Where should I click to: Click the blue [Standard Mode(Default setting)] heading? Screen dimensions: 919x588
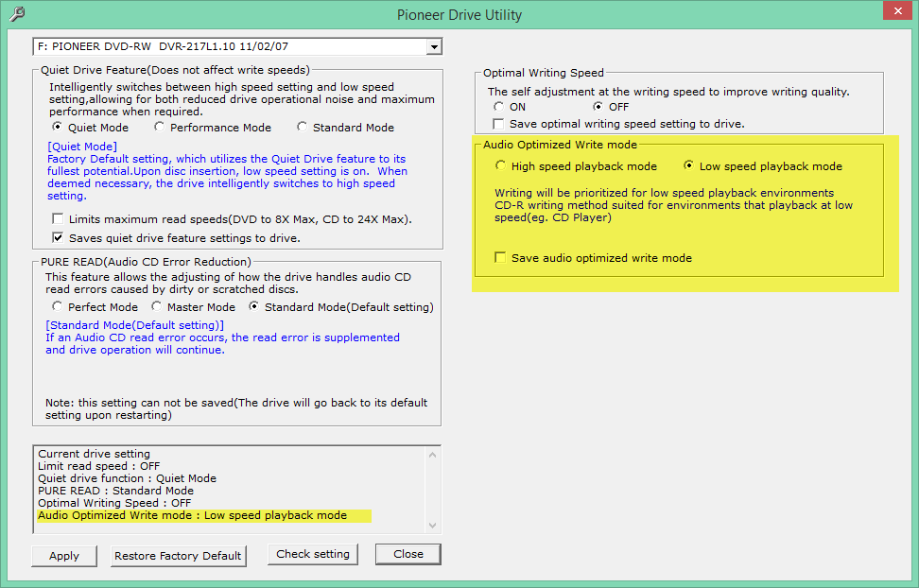click(x=135, y=325)
